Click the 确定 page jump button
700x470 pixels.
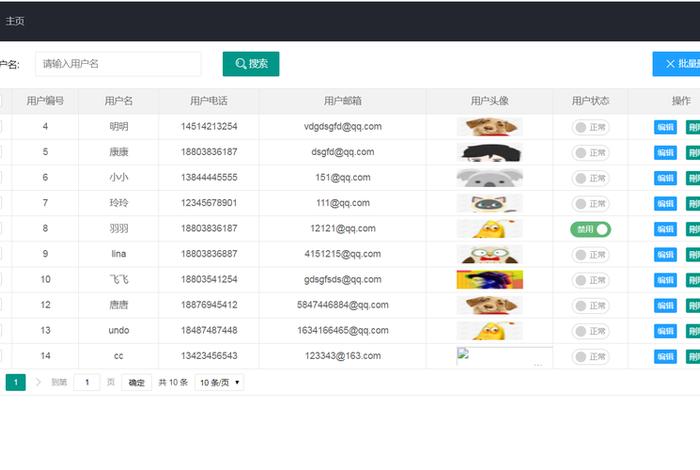137,383
